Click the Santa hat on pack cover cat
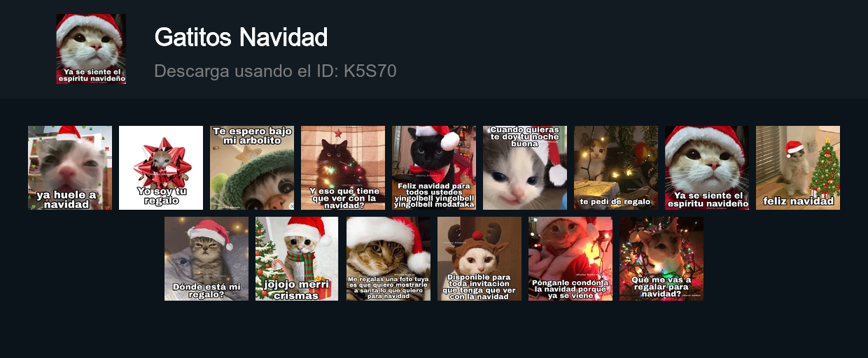Screen dimensions: 868x358 click(89, 25)
